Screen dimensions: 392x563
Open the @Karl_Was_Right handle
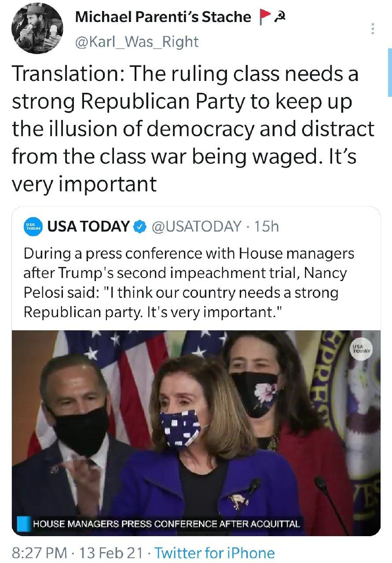pyautogui.click(x=137, y=42)
